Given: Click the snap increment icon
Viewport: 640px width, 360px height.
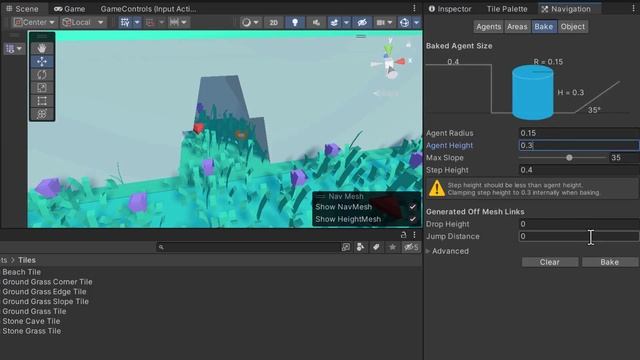Looking at the screenshot, I should (x=174, y=22).
